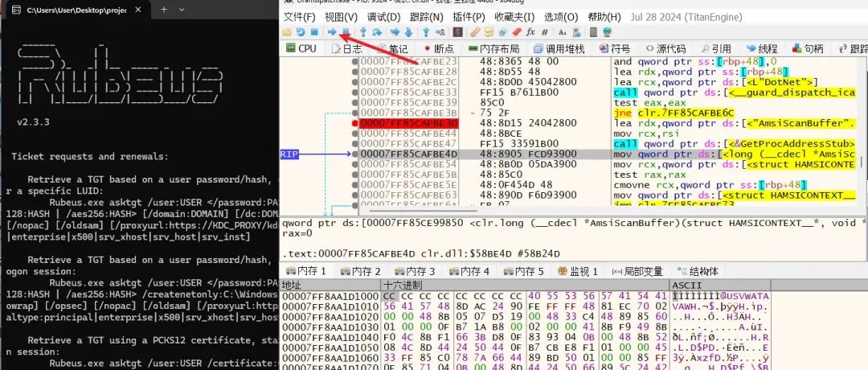Image resolution: width=868 pixels, height=370 pixels.
Task: Open the 调试(D) menu
Action: (383, 17)
